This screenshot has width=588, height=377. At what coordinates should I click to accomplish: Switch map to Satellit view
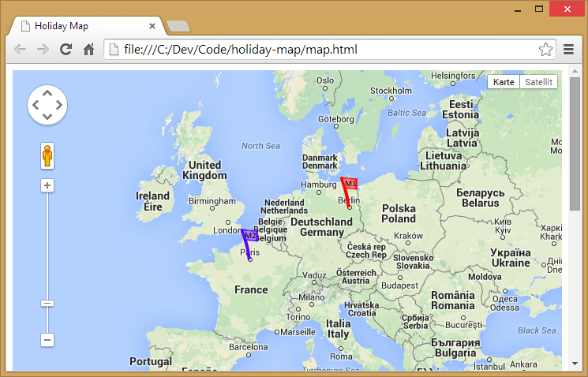pyautogui.click(x=538, y=82)
